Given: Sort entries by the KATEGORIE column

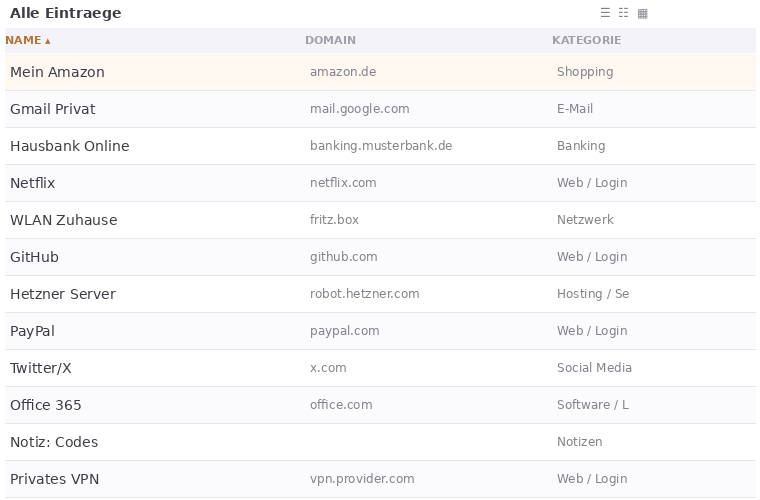Looking at the screenshot, I should 586,40.
